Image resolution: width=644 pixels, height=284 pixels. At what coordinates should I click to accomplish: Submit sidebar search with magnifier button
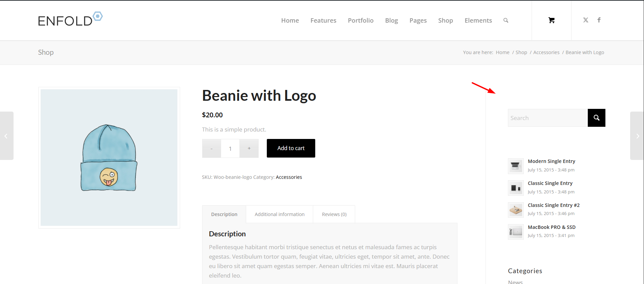coord(596,118)
